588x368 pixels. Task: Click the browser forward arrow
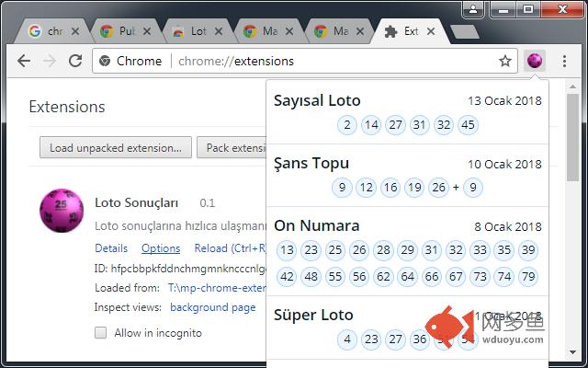tap(50, 61)
